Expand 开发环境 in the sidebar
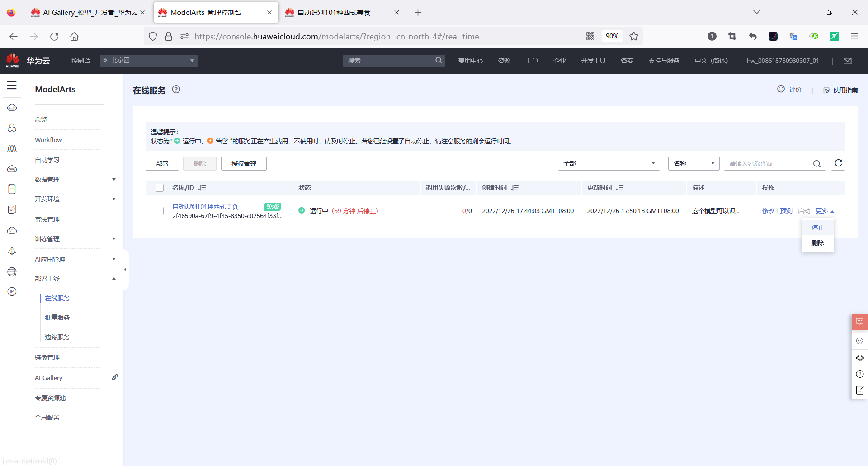Image resolution: width=868 pixels, height=466 pixels. point(114,199)
